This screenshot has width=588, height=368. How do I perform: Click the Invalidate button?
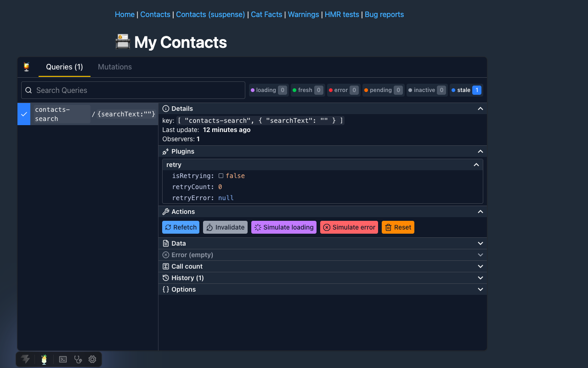[225, 227]
